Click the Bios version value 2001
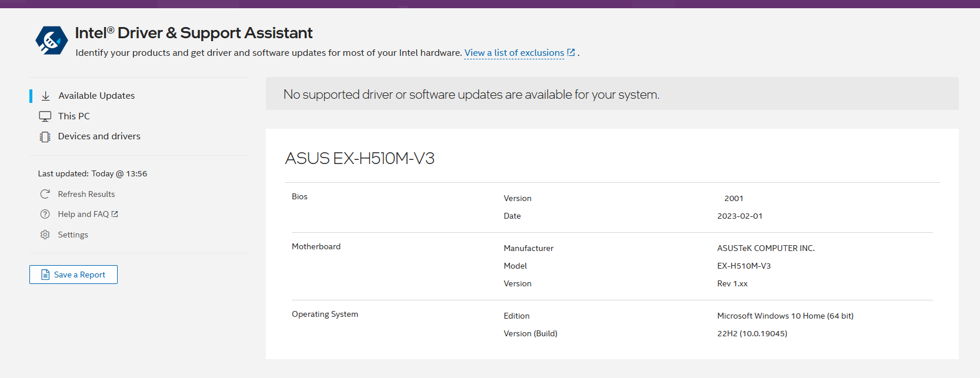Image resolution: width=980 pixels, height=378 pixels. [x=734, y=198]
